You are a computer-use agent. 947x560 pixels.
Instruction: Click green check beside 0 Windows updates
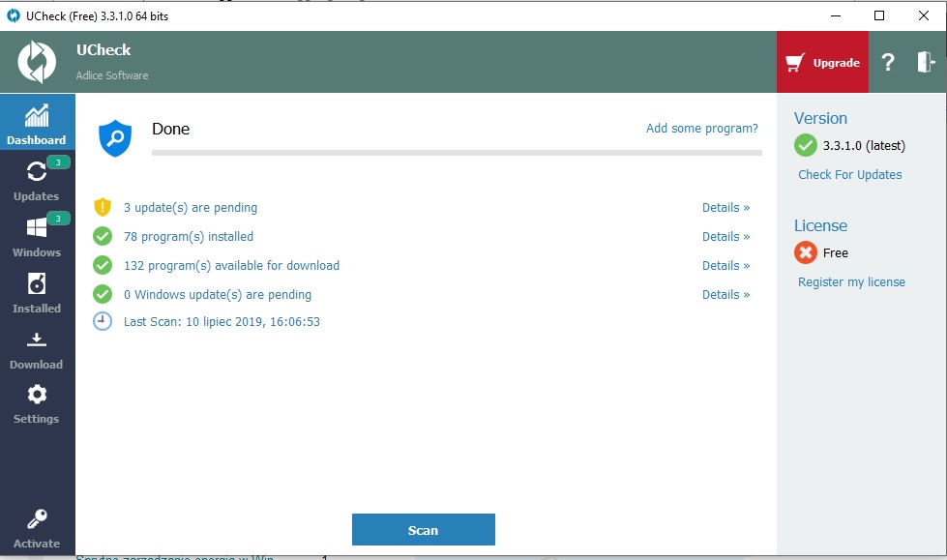click(x=103, y=294)
